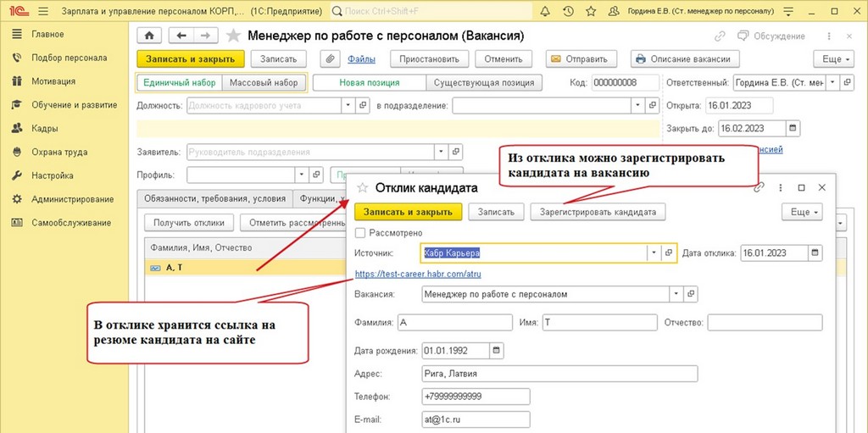Image resolution: width=868 pixels, height=433 pixels.
Task: Click the Телефон input field
Action: 476,397
